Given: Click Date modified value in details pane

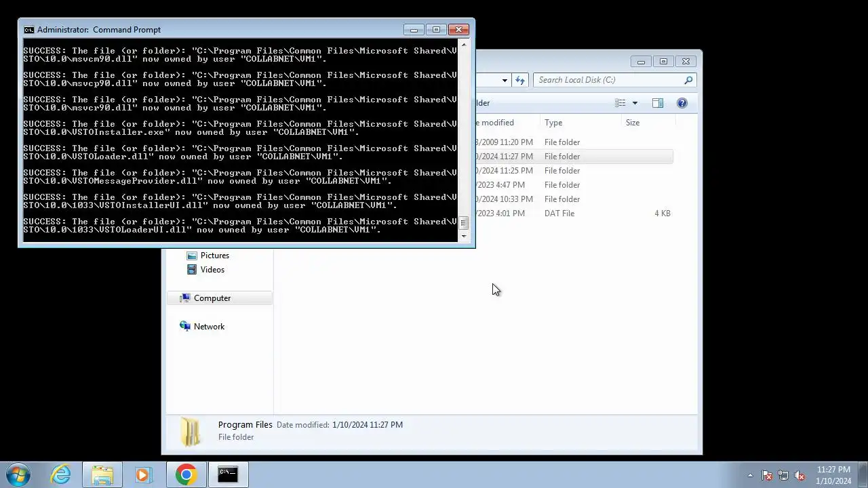Looking at the screenshot, I should tap(368, 425).
